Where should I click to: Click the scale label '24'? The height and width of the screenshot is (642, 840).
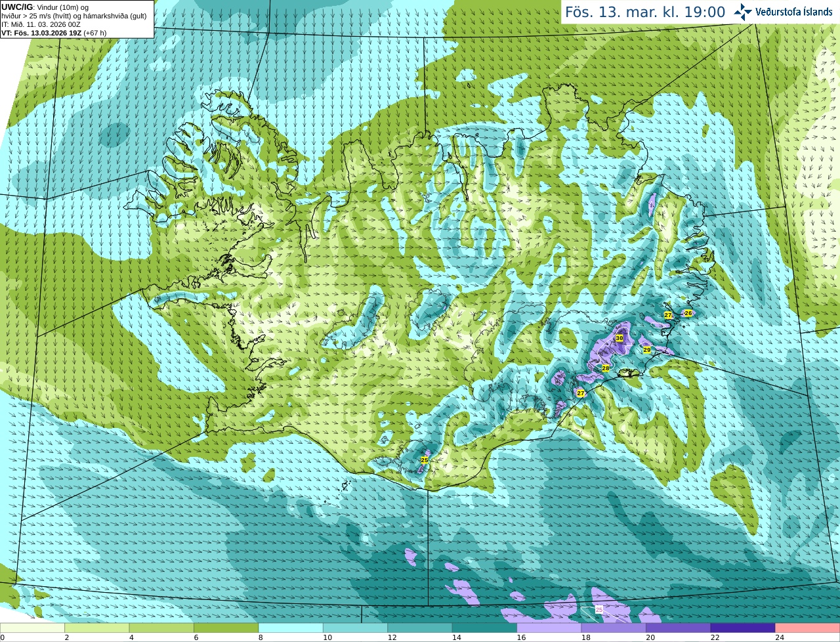pos(780,637)
